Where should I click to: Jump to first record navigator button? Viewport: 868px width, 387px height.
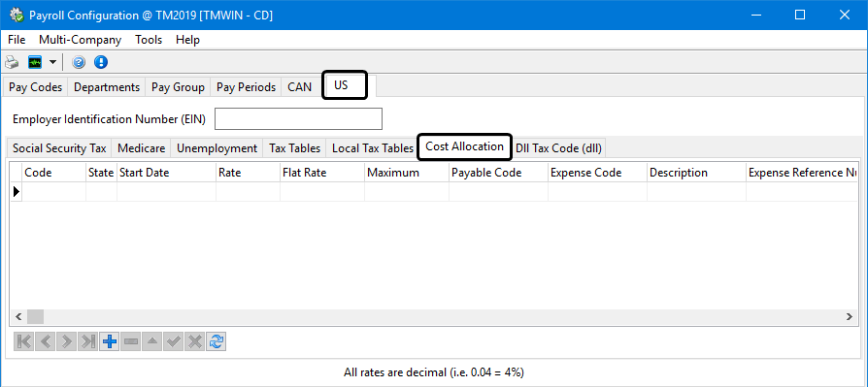coord(24,342)
